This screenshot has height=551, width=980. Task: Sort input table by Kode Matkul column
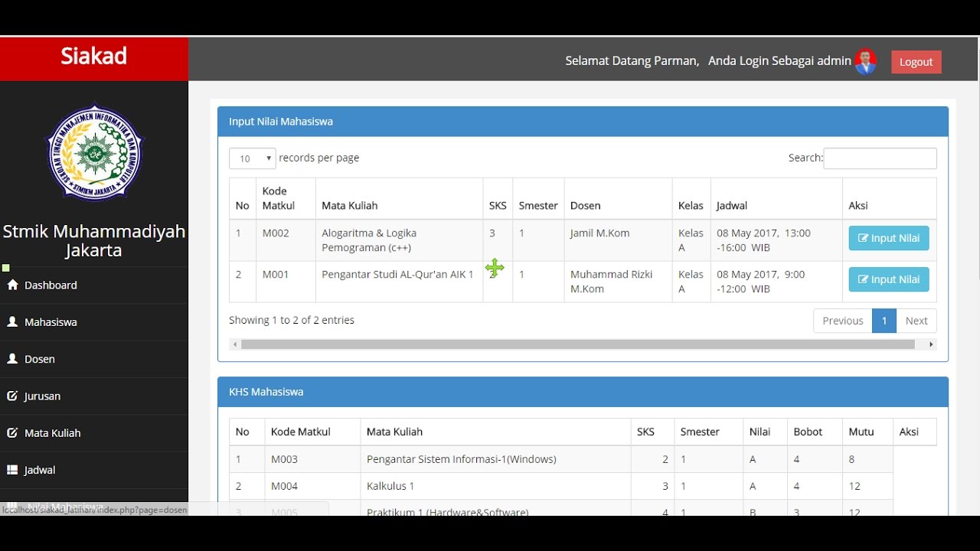[x=286, y=198]
